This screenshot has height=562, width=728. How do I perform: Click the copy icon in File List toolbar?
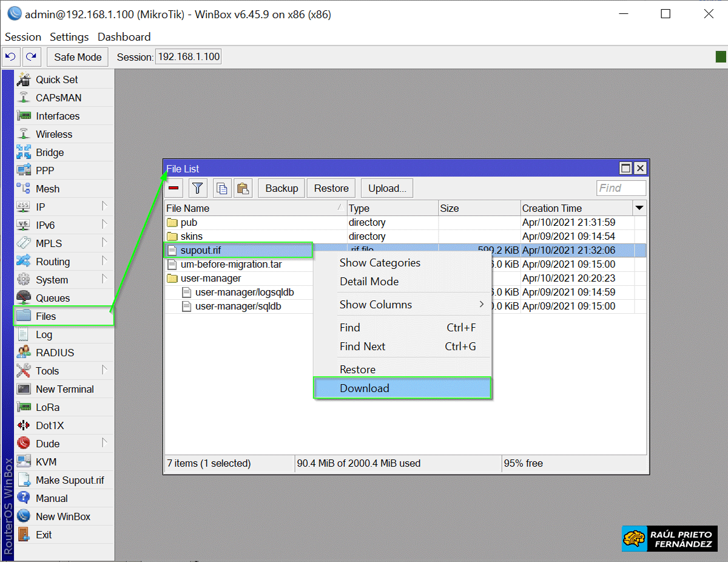coord(222,188)
